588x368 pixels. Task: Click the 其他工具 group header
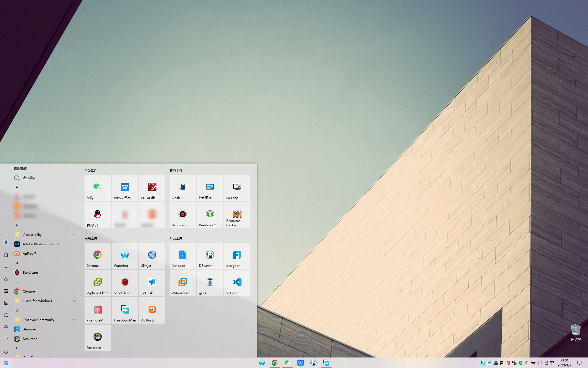pos(176,171)
